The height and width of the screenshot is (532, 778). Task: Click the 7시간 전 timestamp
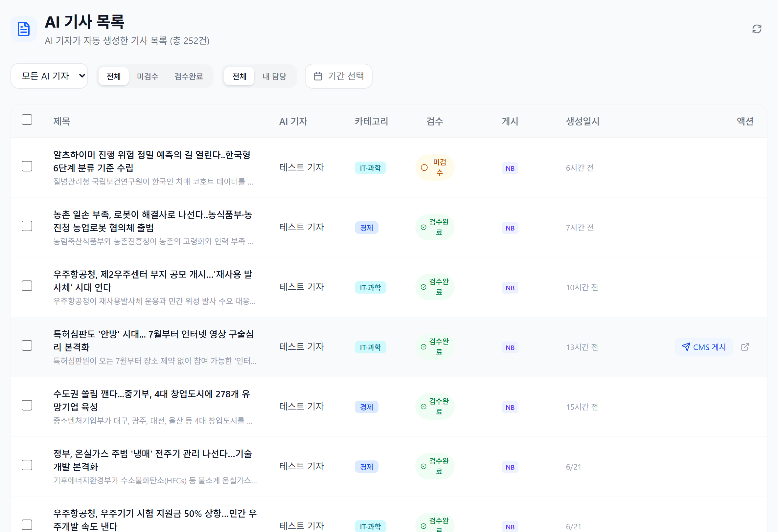[x=580, y=228]
